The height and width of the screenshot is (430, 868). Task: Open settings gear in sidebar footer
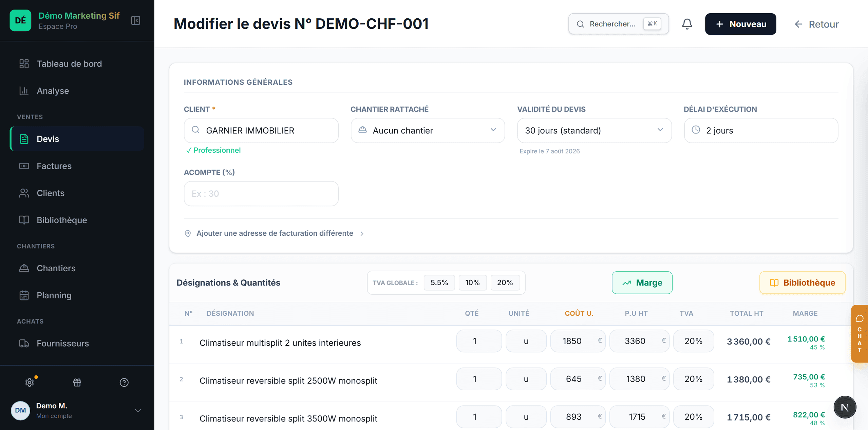[x=30, y=382]
